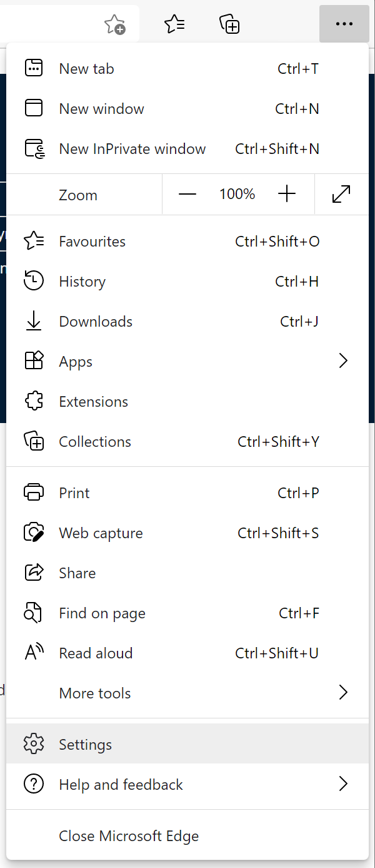Click the Find on page icon
375x868 pixels.
33,613
